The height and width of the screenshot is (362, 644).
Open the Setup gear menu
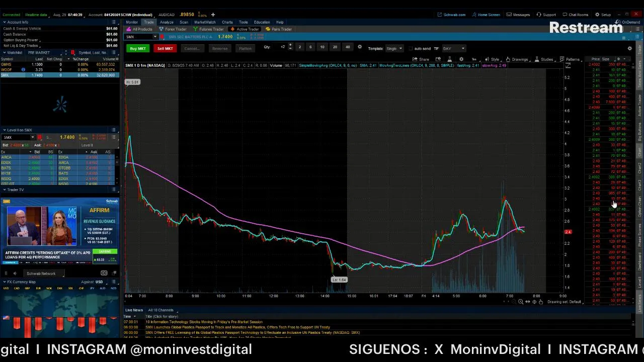[x=603, y=15]
